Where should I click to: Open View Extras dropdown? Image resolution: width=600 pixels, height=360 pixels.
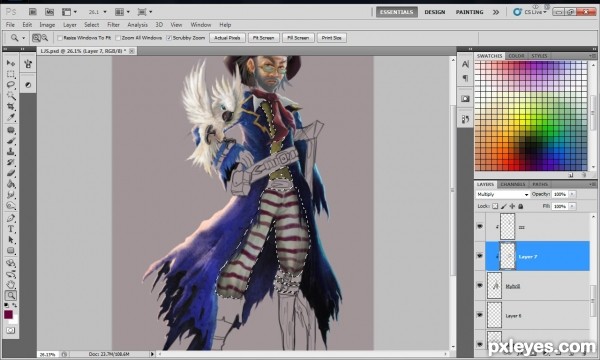[69, 12]
